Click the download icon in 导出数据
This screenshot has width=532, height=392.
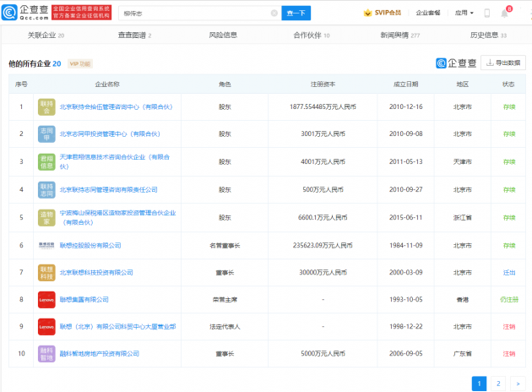489,63
